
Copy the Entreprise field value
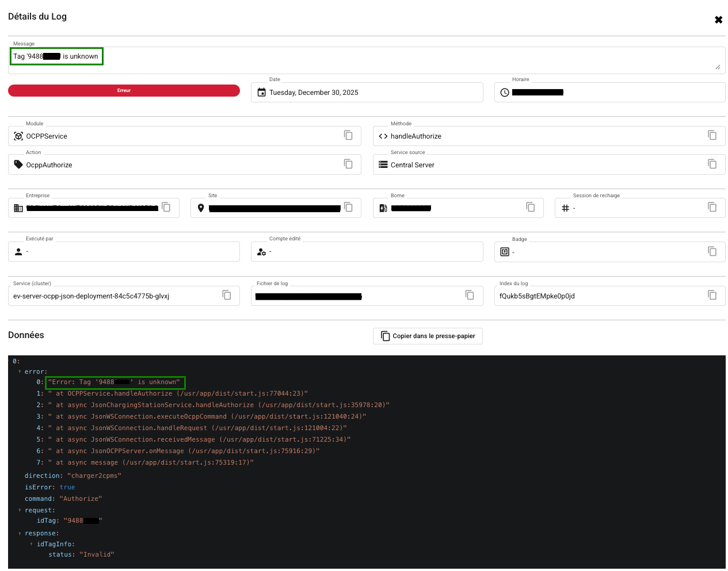166,207
